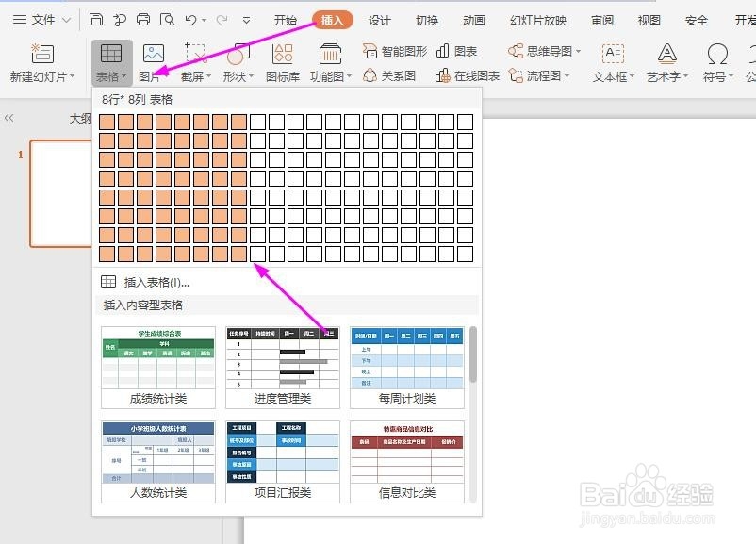Insert a picture via the 图片 icon

151,57
